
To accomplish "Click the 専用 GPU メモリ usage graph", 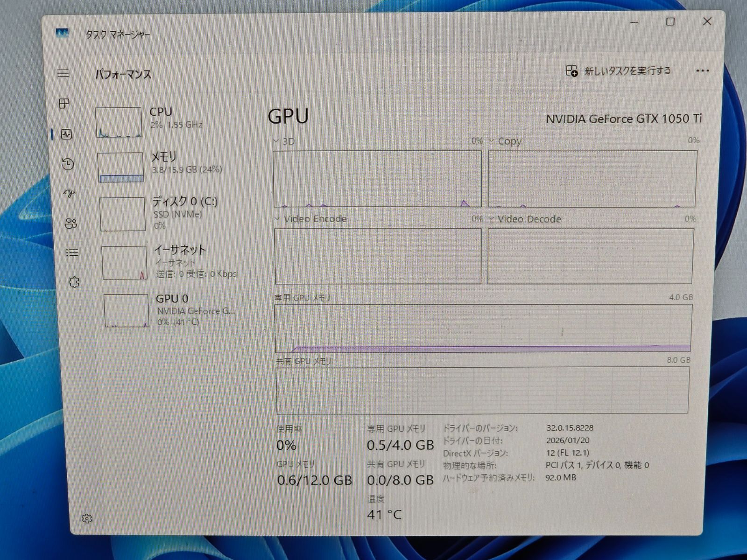I will point(483,329).
